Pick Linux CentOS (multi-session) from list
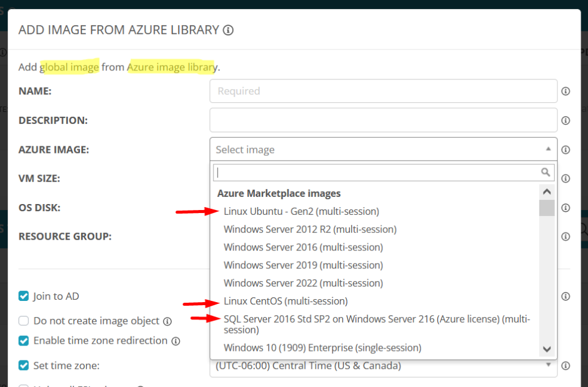 point(286,301)
